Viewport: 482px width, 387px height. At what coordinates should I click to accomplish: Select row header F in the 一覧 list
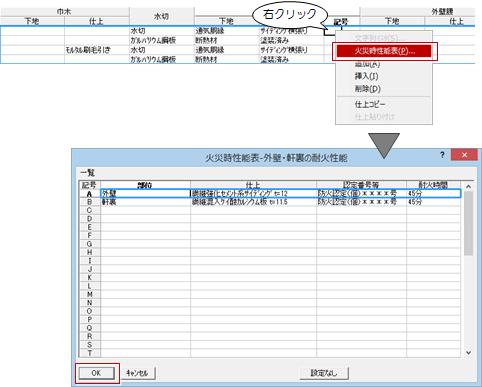click(89, 236)
